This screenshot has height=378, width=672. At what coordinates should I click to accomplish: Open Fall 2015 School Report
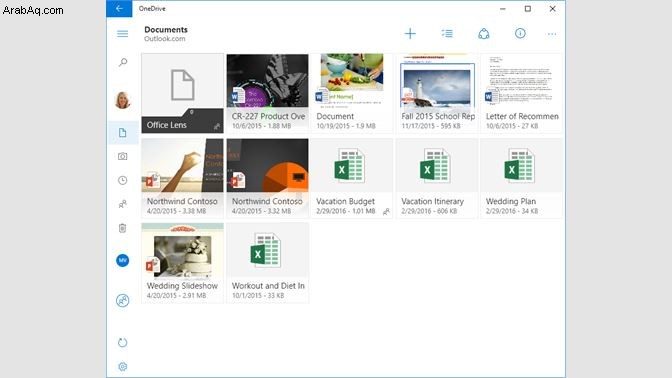437,93
